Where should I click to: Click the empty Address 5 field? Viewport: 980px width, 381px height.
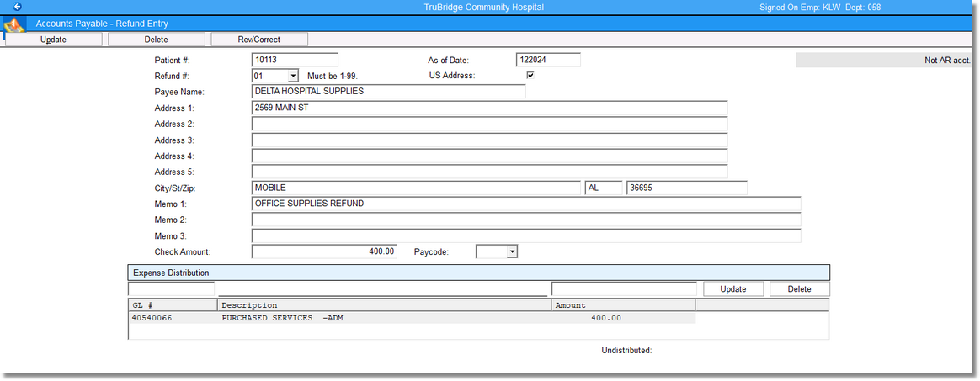coord(489,171)
